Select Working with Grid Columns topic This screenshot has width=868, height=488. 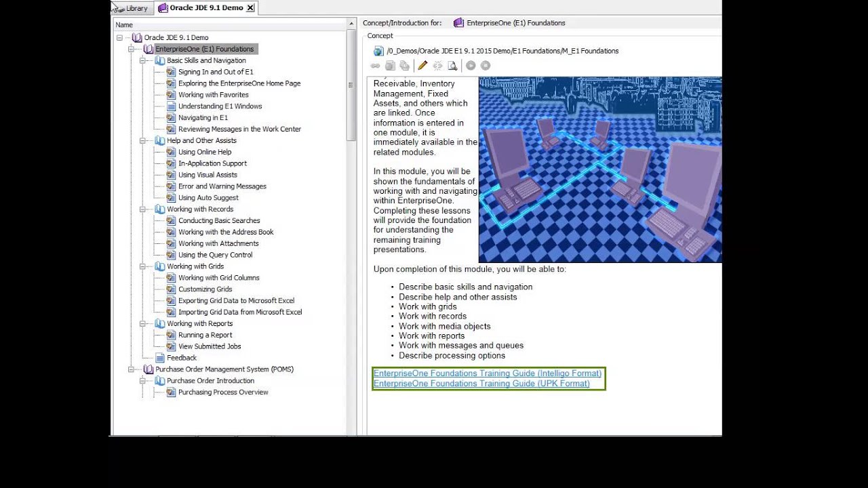tap(218, 278)
